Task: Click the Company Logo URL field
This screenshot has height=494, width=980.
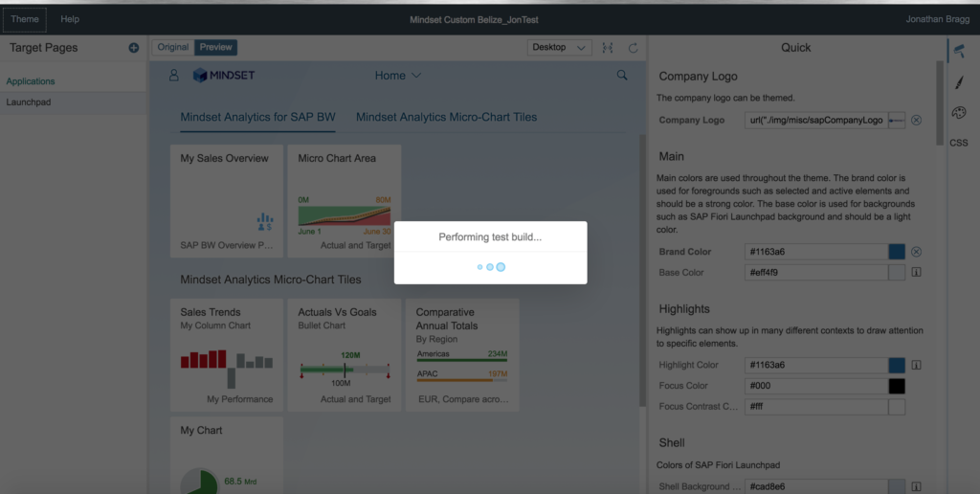Action: pyautogui.click(x=816, y=120)
